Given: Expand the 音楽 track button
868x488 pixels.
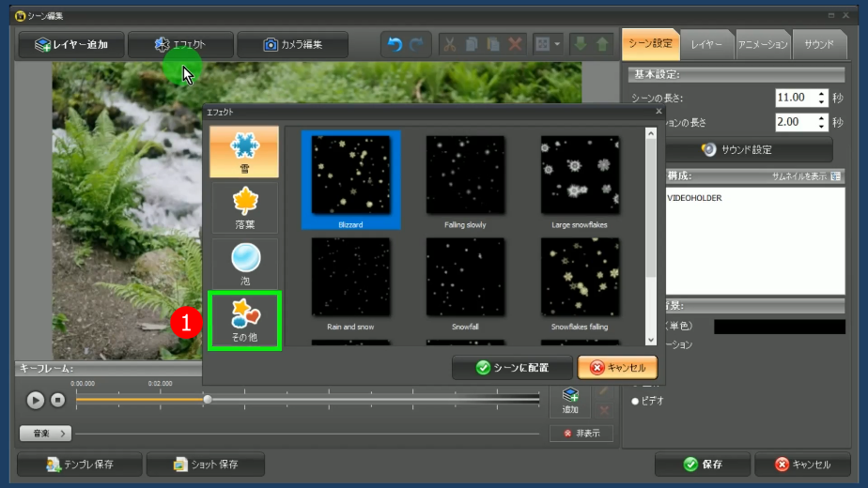Looking at the screenshot, I should click(x=45, y=433).
